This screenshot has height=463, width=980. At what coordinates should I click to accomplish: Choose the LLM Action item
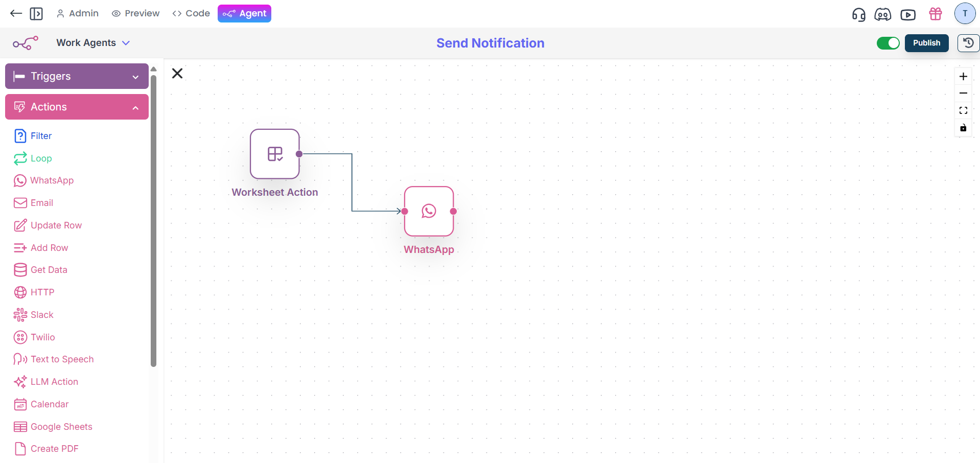click(54, 382)
